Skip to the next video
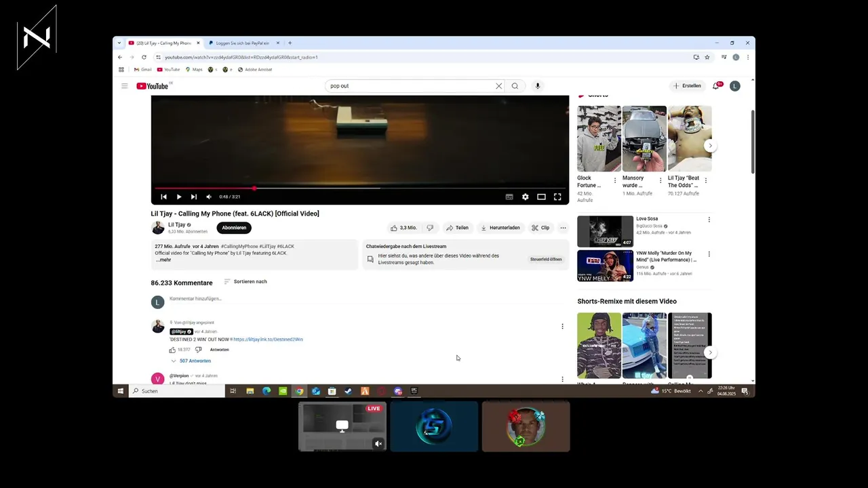Screen dimensions: 868x488 point(193,197)
